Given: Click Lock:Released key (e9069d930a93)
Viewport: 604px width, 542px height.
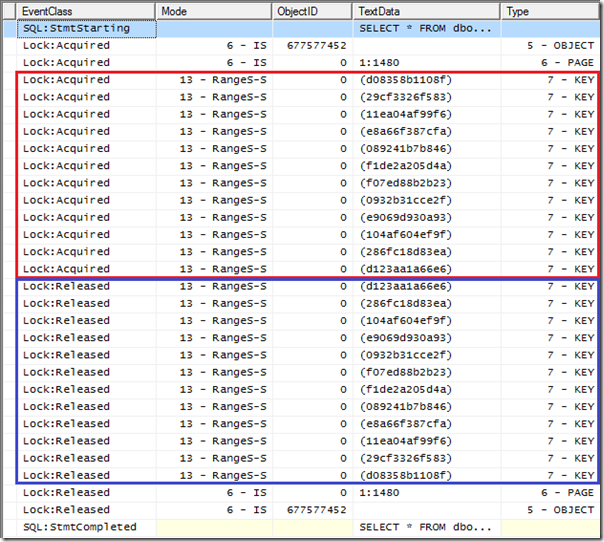Looking at the screenshot, I should tap(406, 338).
